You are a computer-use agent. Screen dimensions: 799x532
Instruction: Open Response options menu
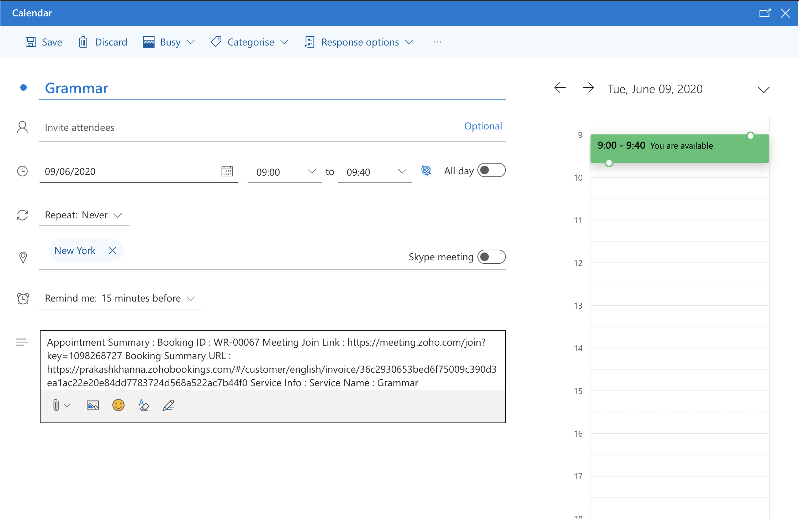pyautogui.click(x=359, y=42)
